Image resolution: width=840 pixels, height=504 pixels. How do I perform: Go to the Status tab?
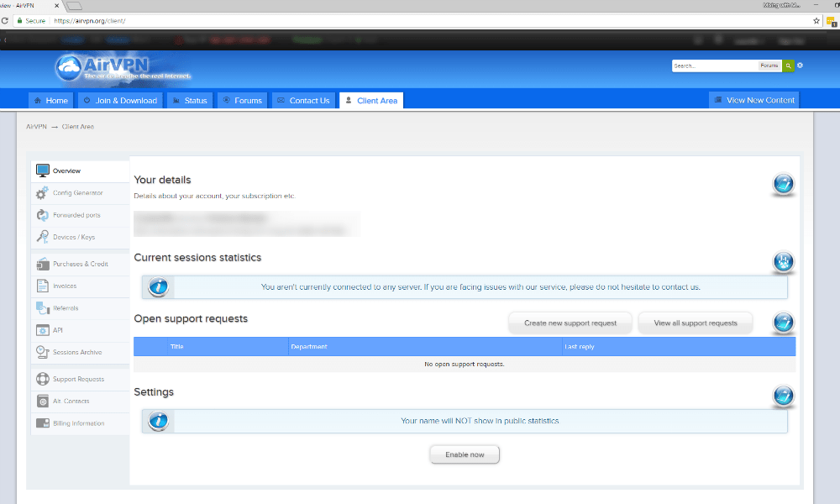click(190, 100)
